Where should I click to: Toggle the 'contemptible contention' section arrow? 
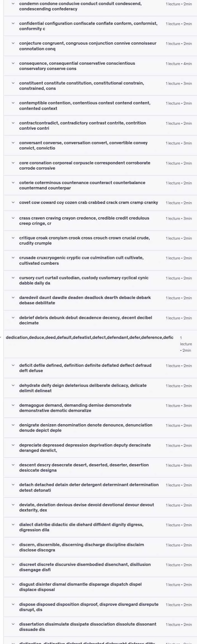coord(13,103)
